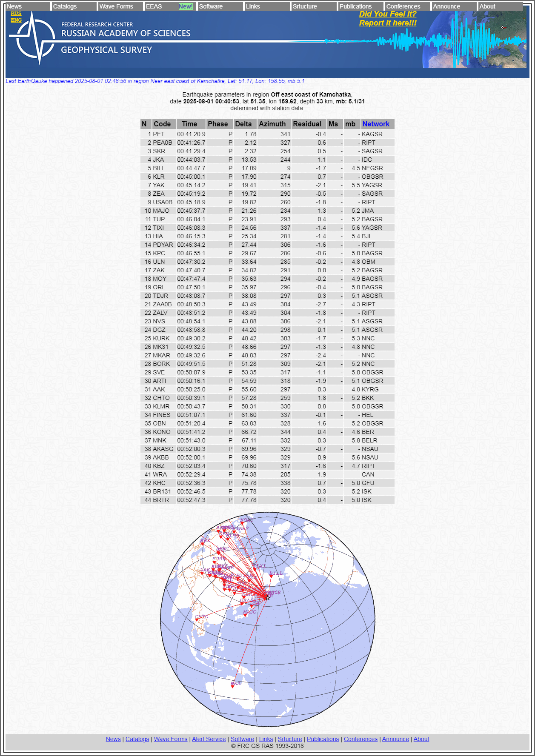Click the green New! badge
535x756 pixels.
pyautogui.click(x=186, y=6)
